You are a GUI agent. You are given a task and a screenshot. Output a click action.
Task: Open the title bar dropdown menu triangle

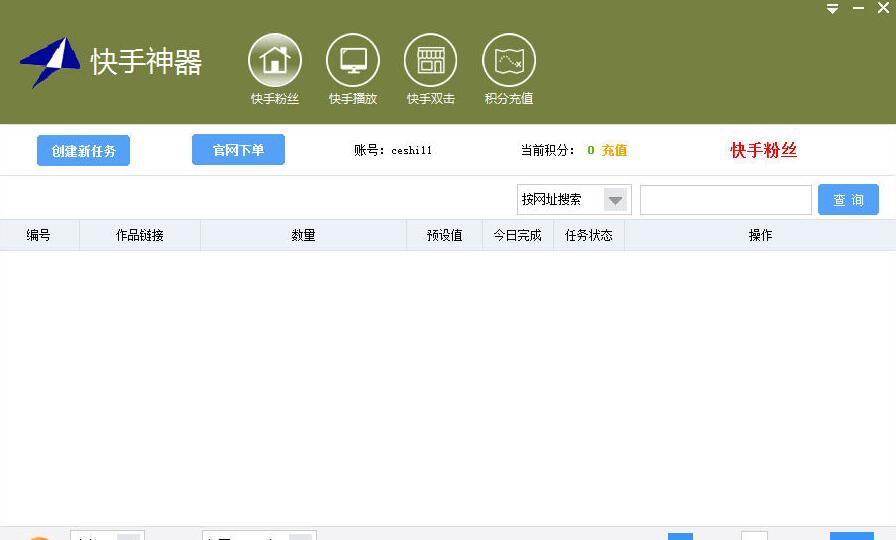click(x=832, y=9)
